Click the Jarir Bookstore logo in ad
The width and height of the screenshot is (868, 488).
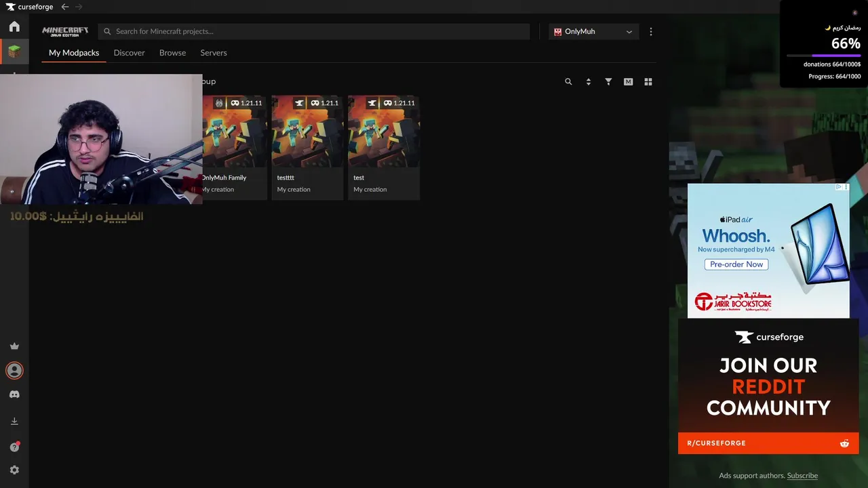732,301
